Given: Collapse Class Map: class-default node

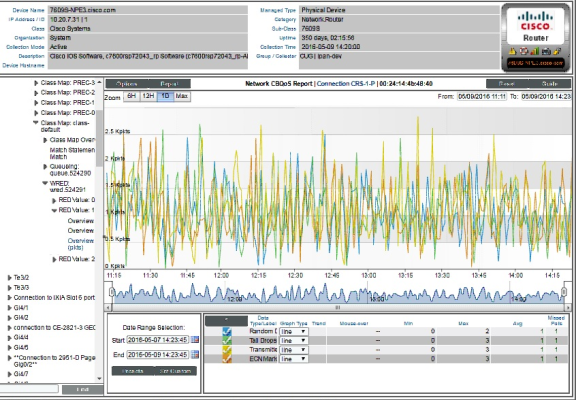Looking at the screenshot, I should 36,123.
